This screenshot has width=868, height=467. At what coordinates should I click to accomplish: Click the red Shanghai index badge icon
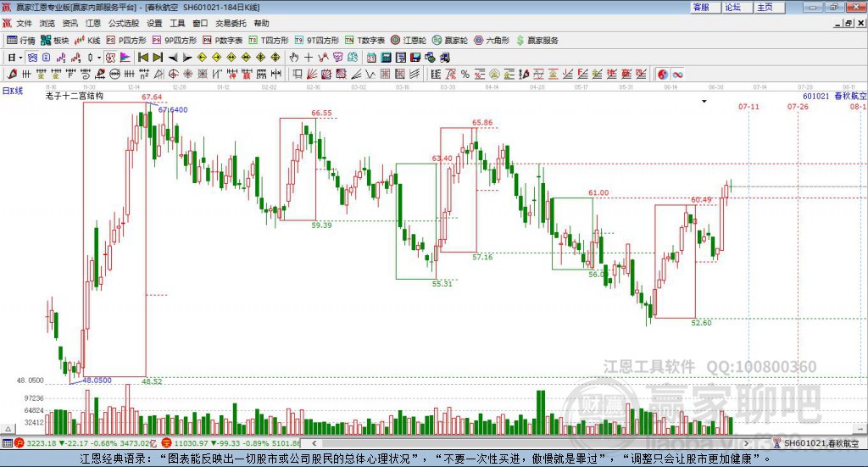point(19,442)
